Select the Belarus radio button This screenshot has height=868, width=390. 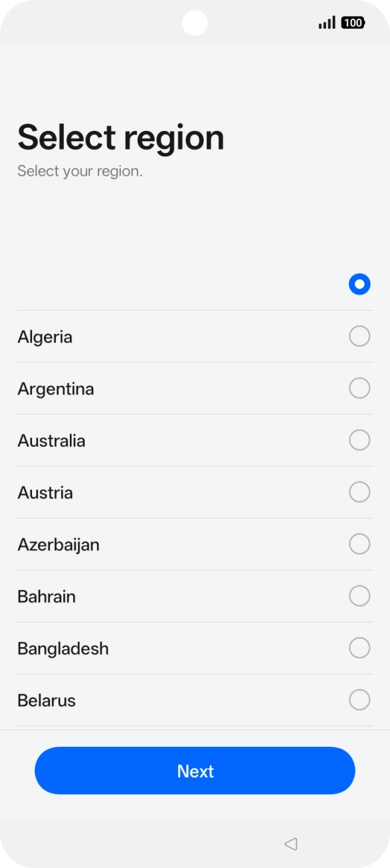[x=359, y=700]
